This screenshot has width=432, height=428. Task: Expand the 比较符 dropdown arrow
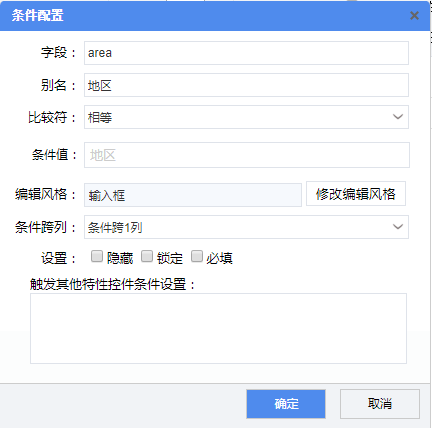point(398,117)
